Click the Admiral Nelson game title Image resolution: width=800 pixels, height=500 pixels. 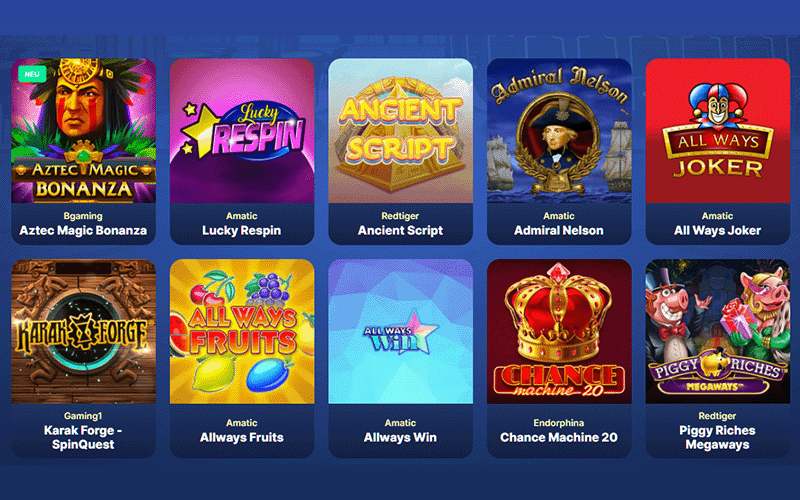coord(559,231)
